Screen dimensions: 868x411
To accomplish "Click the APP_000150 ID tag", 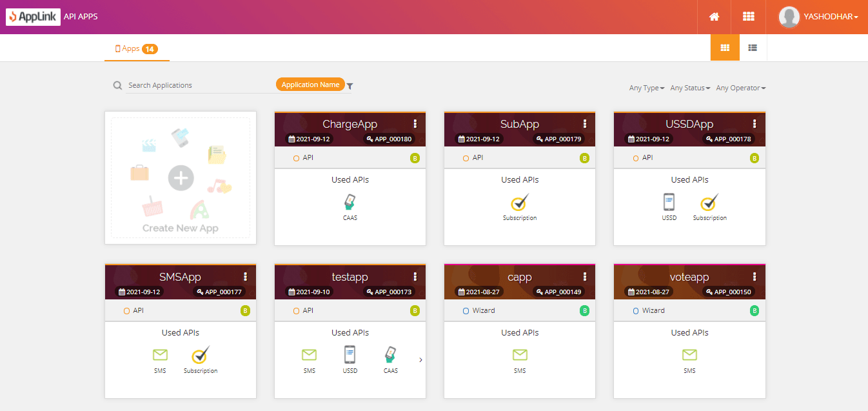I will click(727, 292).
